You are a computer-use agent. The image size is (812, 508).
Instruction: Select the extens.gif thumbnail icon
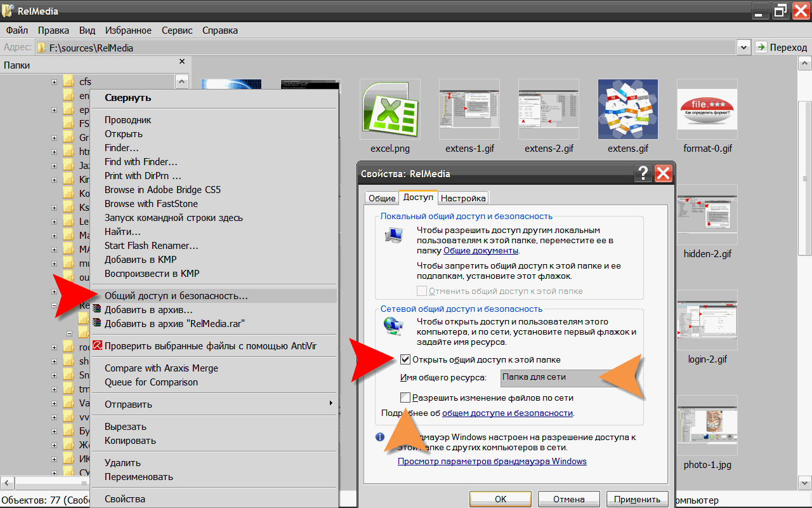pos(627,109)
